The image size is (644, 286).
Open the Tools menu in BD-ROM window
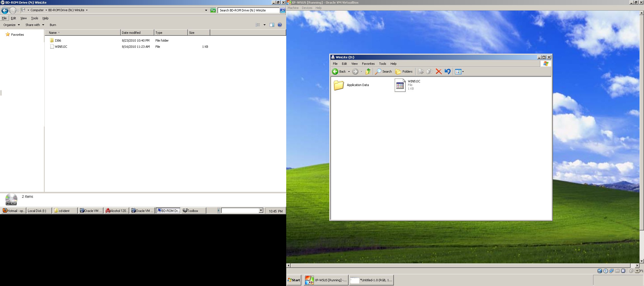(x=35, y=18)
